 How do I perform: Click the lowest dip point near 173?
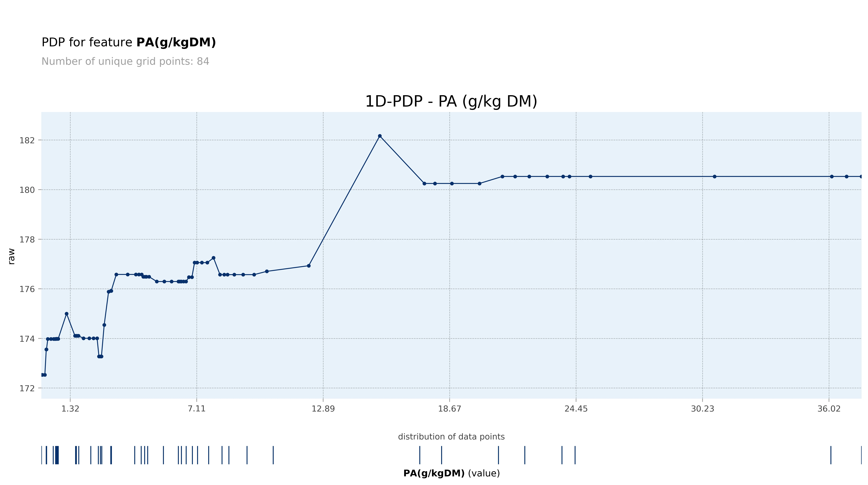click(x=100, y=356)
